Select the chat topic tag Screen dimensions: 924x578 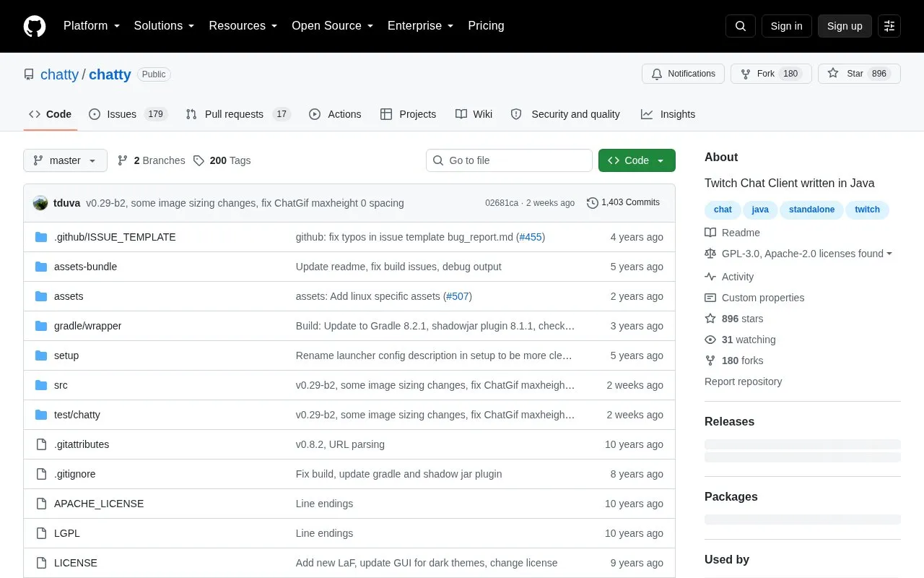tap(723, 210)
